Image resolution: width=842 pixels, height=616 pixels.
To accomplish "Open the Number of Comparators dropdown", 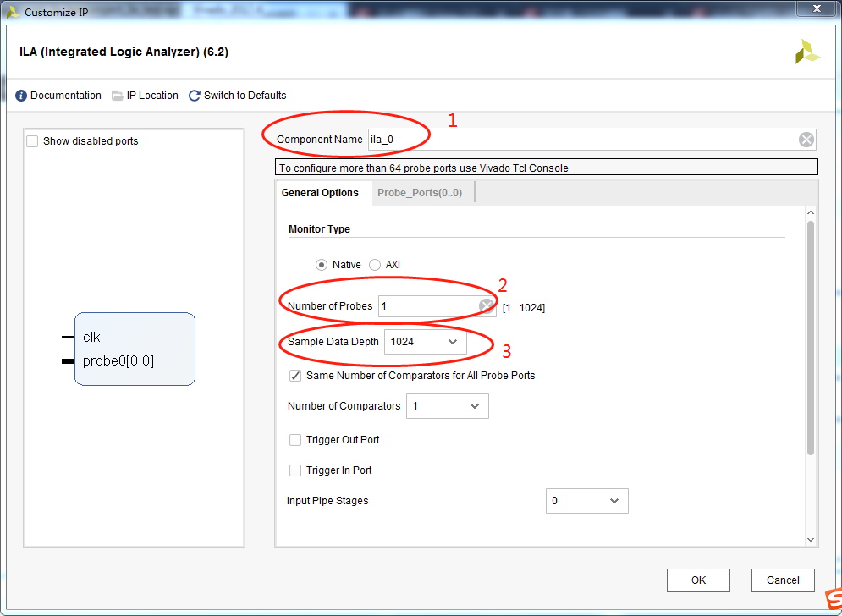I will click(x=448, y=406).
